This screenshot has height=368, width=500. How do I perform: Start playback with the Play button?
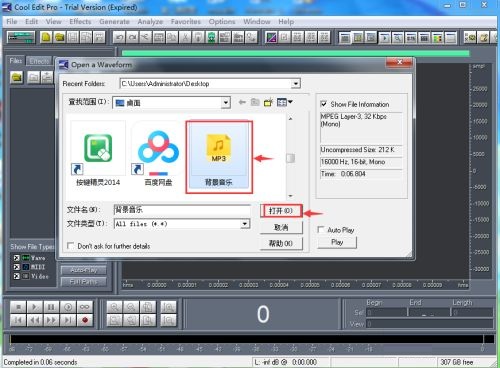click(x=35, y=307)
